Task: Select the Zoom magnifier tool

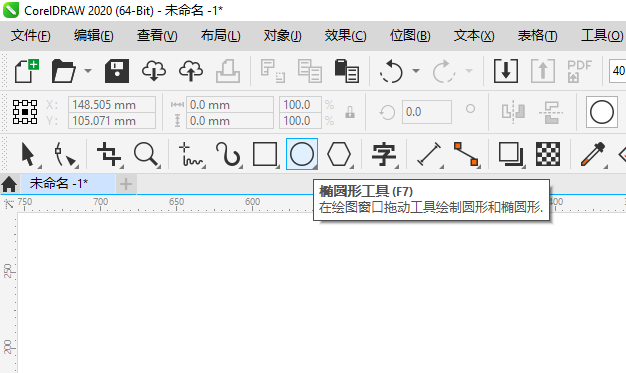Action: 147,155
